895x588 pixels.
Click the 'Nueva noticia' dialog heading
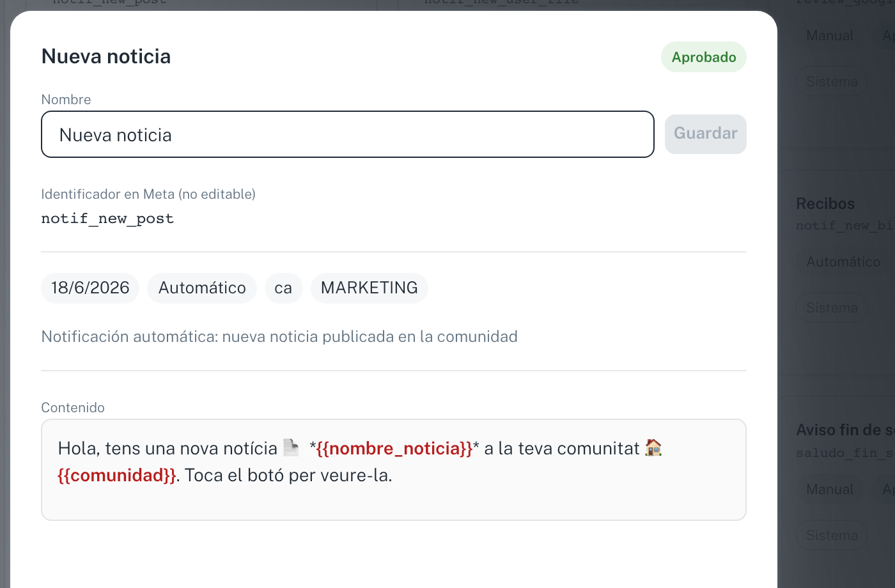[x=106, y=57]
